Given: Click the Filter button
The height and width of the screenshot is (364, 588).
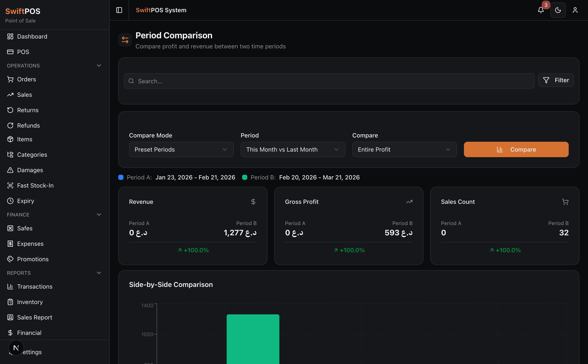Looking at the screenshot, I should coord(555,80).
